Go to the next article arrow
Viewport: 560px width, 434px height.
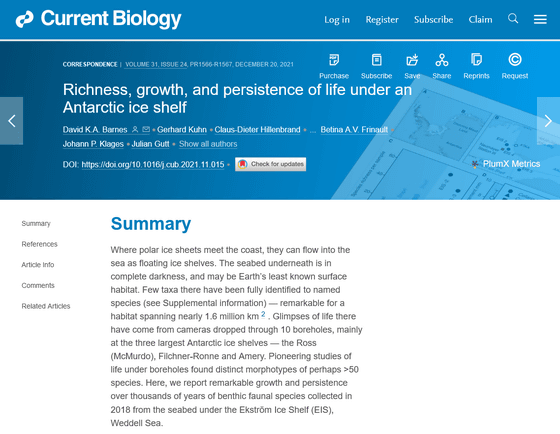(548, 121)
